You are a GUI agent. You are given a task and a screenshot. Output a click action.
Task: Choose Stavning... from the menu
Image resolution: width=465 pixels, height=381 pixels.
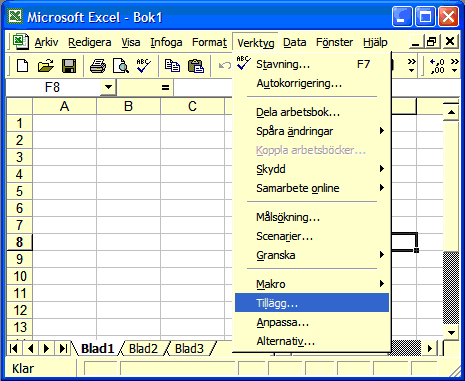(x=312, y=64)
